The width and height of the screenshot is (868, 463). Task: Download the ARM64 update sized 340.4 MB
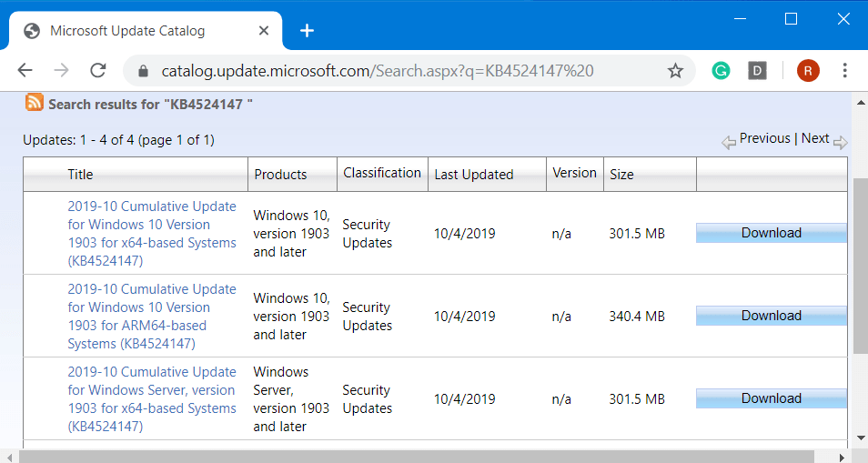click(772, 316)
